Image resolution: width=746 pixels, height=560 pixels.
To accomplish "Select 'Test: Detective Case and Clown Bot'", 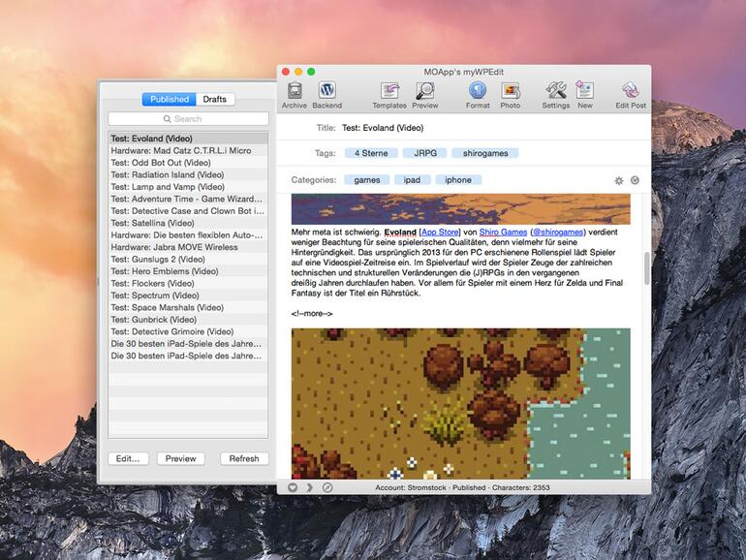I will click(188, 211).
